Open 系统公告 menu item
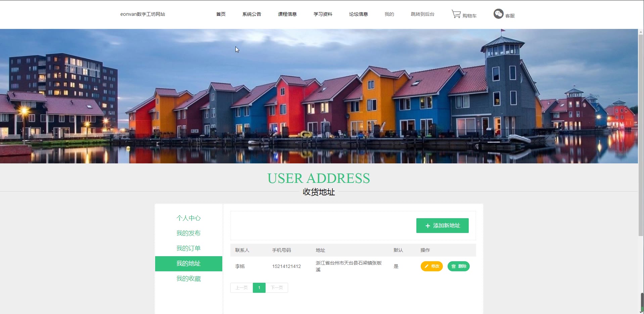Image resolution: width=644 pixels, height=314 pixels. [x=252, y=14]
